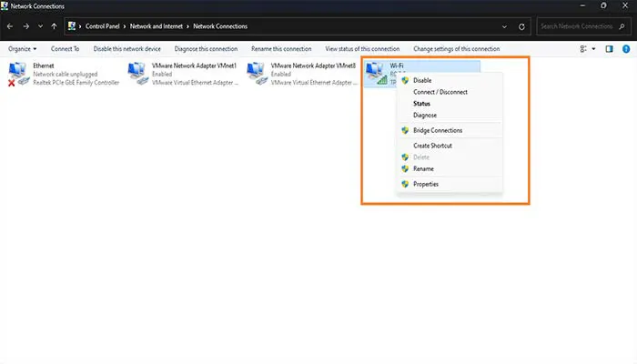Select Control Panel in breadcrumb
The width and height of the screenshot is (637, 364).
[x=102, y=26]
